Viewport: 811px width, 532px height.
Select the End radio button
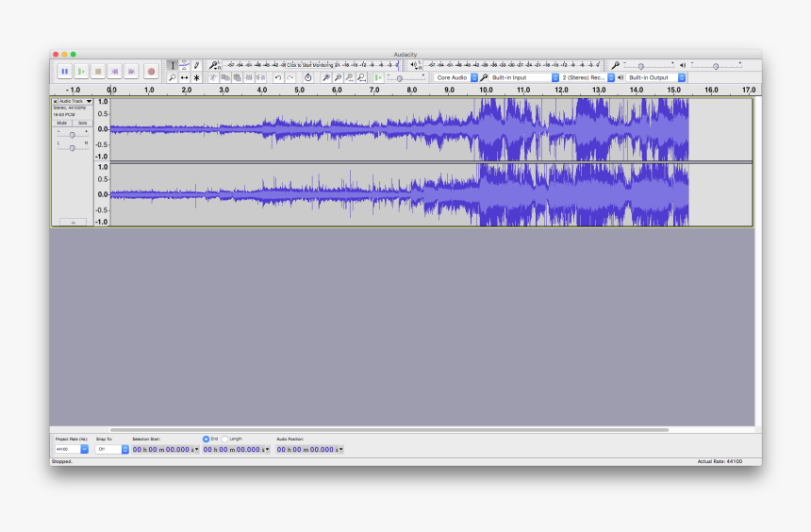click(206, 439)
